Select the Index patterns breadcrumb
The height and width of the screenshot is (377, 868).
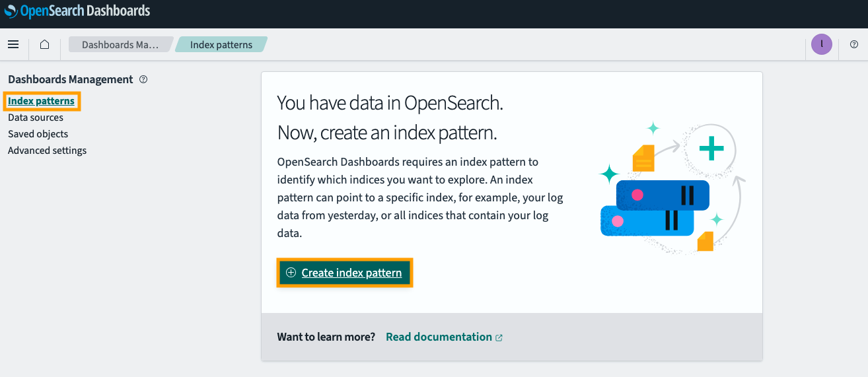[221, 45]
